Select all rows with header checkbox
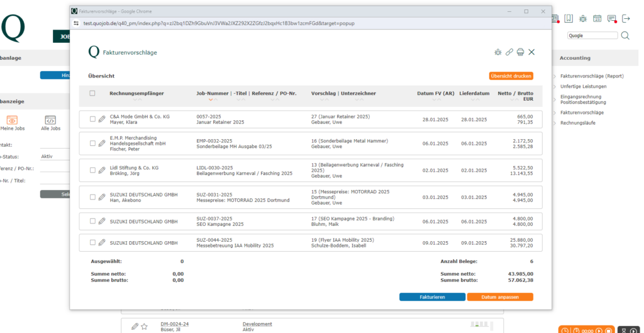The image size is (644, 333). (92, 93)
